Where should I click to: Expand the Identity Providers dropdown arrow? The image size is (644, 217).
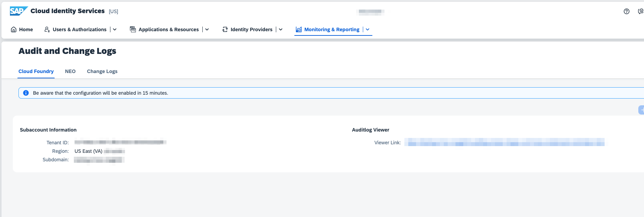point(280,29)
